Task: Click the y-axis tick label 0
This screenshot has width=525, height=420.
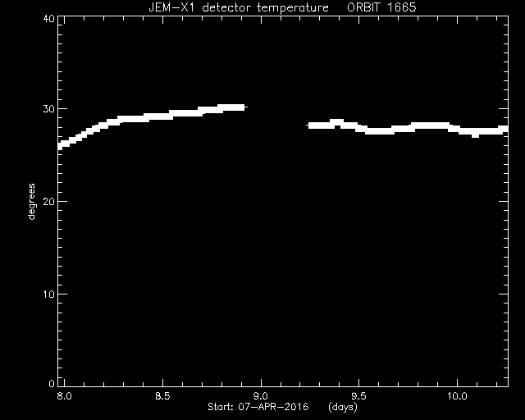Action: pyautogui.click(x=52, y=383)
